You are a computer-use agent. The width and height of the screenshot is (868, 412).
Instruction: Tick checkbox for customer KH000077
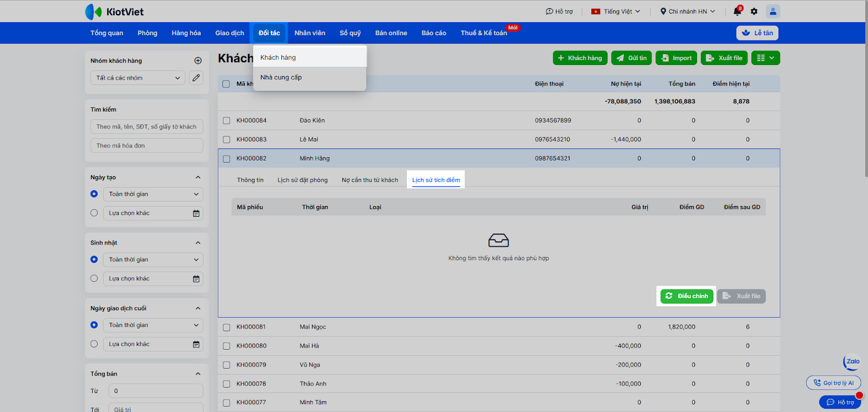226,403
